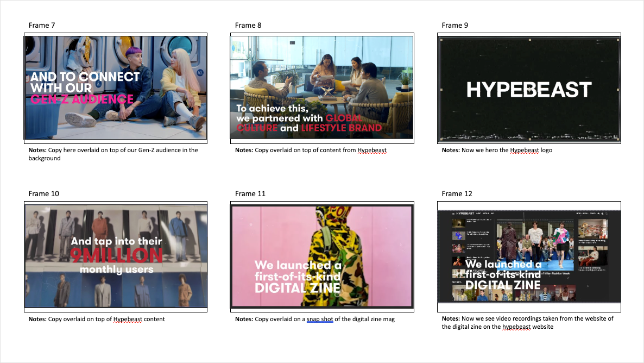Screen dimensions: 644x363
Task: Click the "Frame 8" title label
Action: coord(248,25)
